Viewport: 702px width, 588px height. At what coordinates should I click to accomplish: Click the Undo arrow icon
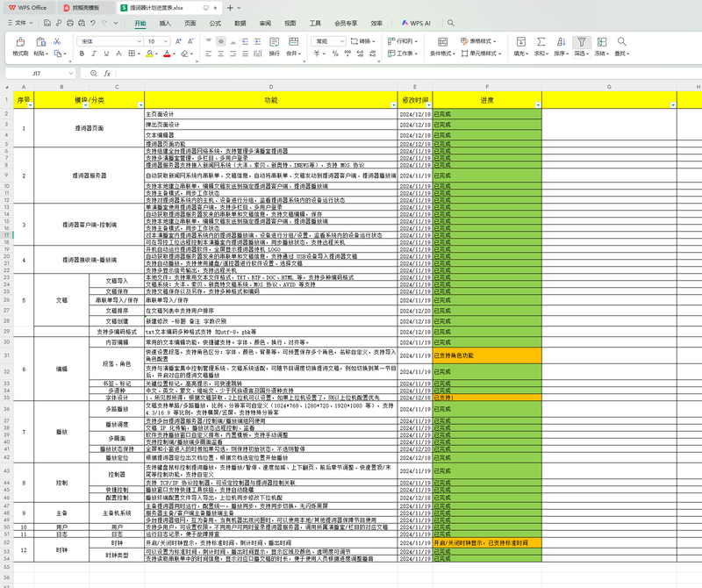pyautogui.click(x=93, y=23)
